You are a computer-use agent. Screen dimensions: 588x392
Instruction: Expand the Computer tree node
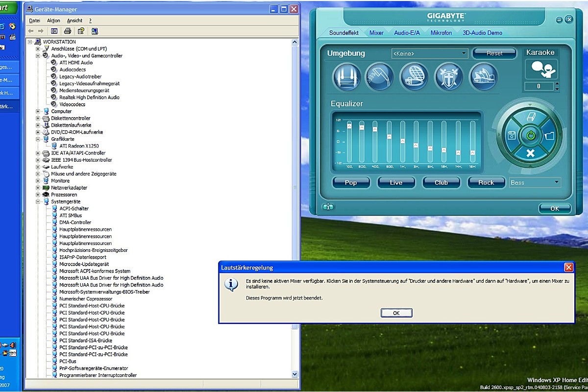[38, 112]
